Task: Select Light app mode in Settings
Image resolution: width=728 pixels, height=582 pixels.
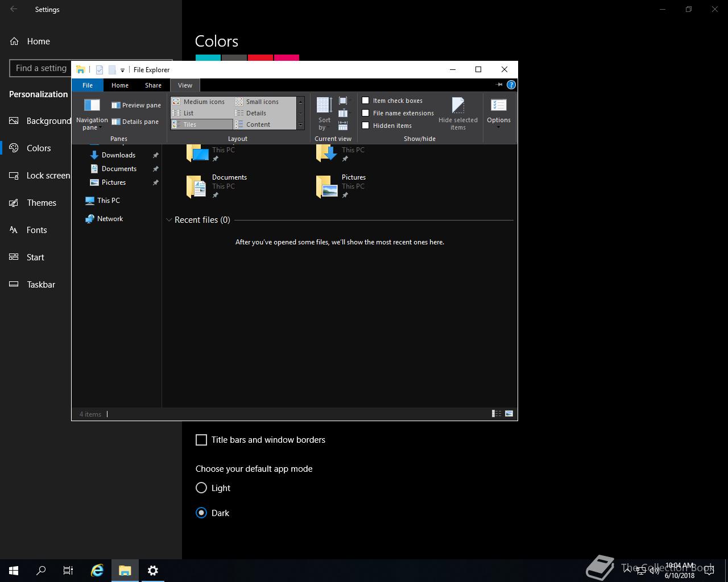Action: click(x=201, y=488)
